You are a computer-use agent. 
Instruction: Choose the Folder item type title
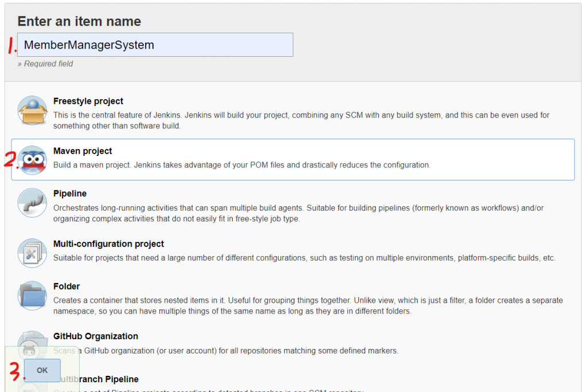click(x=66, y=286)
